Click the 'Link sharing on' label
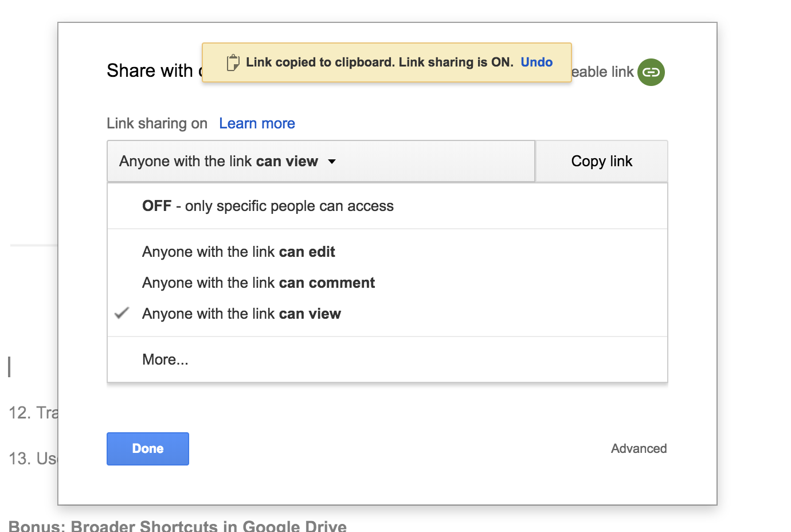The height and width of the screenshot is (532, 791). tap(157, 124)
